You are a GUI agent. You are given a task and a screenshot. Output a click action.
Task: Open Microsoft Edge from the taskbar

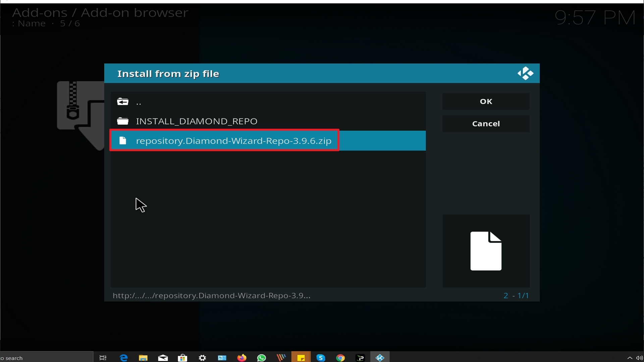[124, 358]
